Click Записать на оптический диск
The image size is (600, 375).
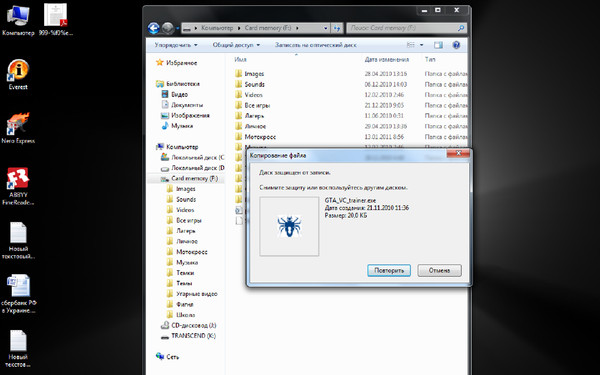[315, 45]
